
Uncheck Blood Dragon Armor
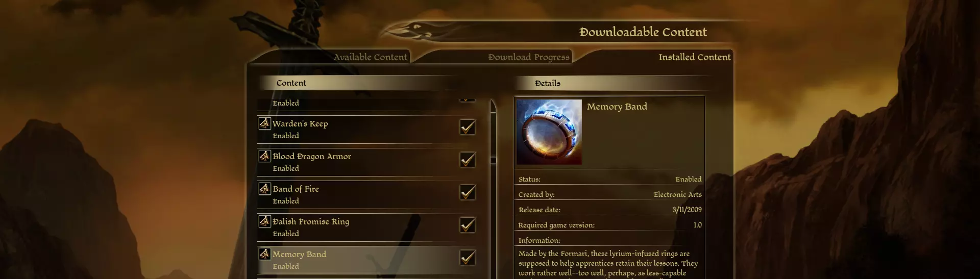[x=468, y=160]
